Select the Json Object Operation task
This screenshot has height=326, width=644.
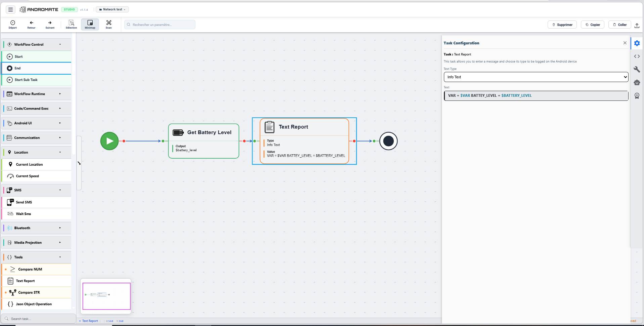[x=37, y=304]
